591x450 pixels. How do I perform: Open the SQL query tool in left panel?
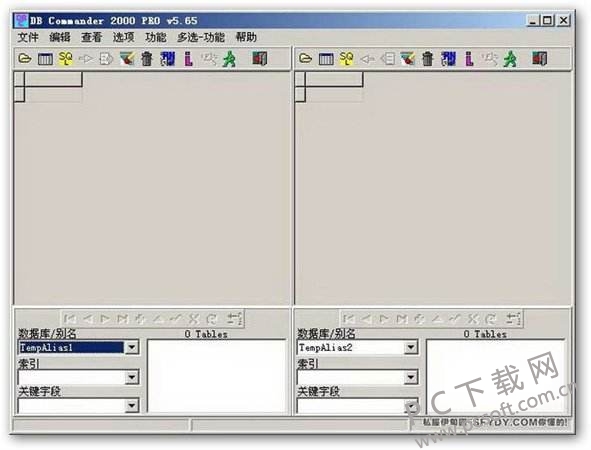point(66,59)
